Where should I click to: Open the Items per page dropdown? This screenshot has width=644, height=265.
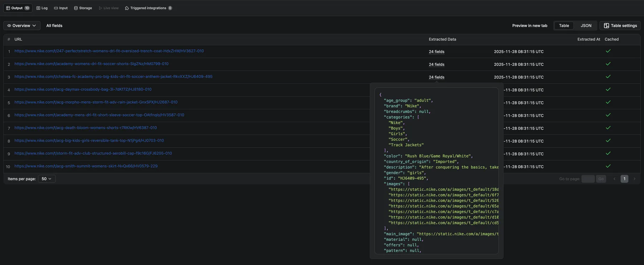click(x=47, y=179)
